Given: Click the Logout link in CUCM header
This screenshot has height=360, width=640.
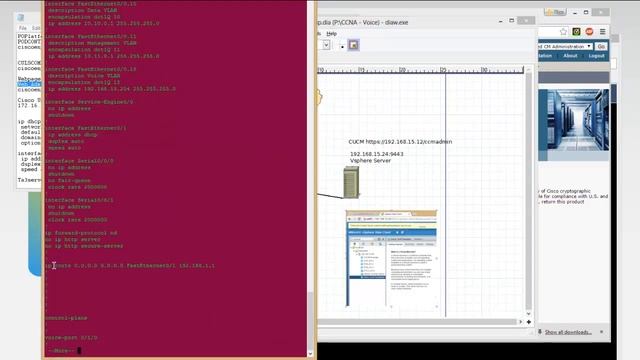Looking at the screenshot, I should (596, 56).
